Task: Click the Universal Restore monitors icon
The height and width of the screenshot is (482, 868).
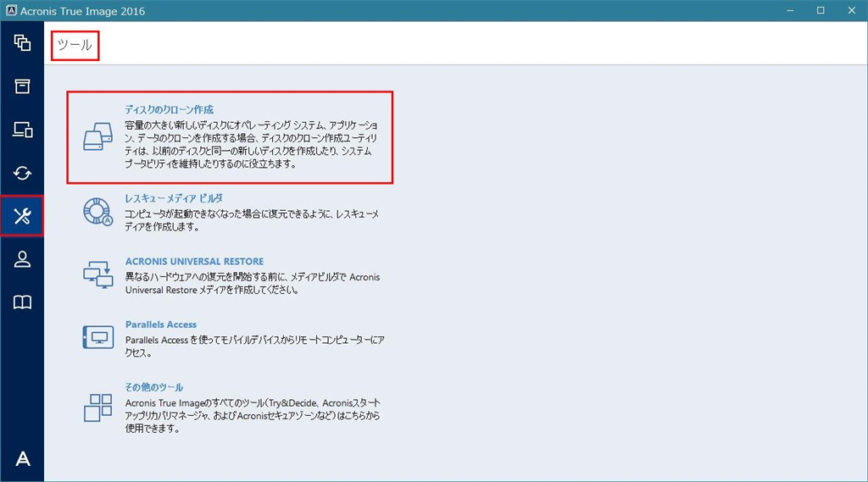Action: pos(98,274)
